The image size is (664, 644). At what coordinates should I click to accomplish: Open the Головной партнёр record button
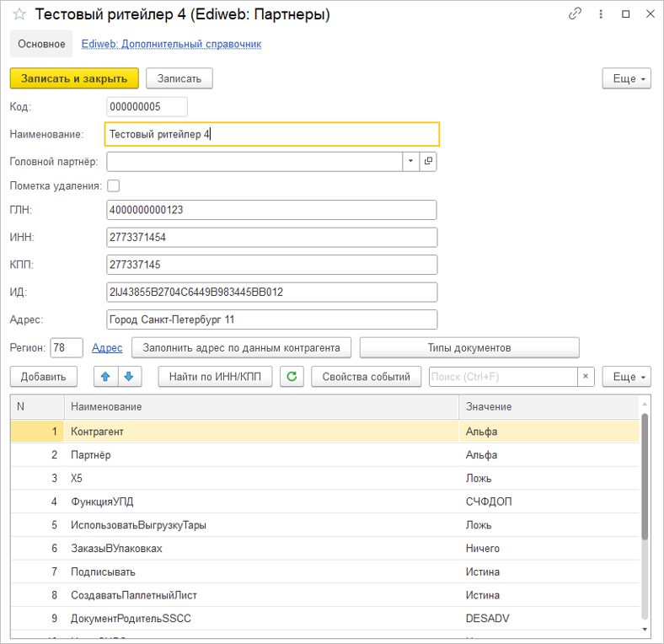(428, 161)
